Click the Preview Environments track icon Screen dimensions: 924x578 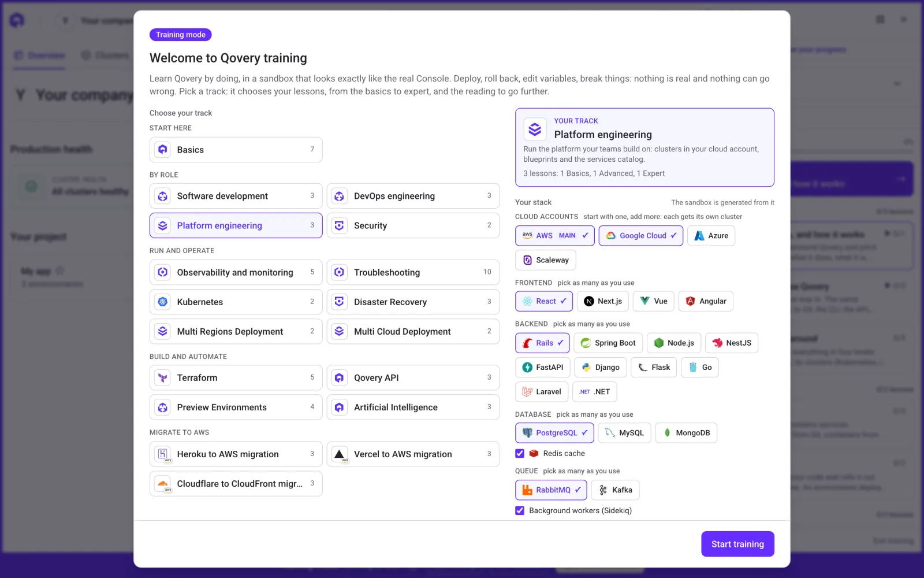coord(163,407)
